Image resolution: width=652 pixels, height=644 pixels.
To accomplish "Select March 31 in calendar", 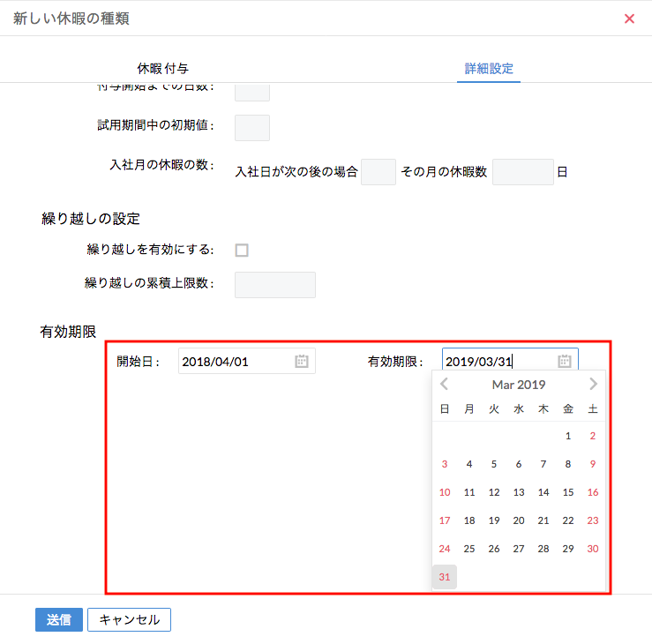I will 445,577.
